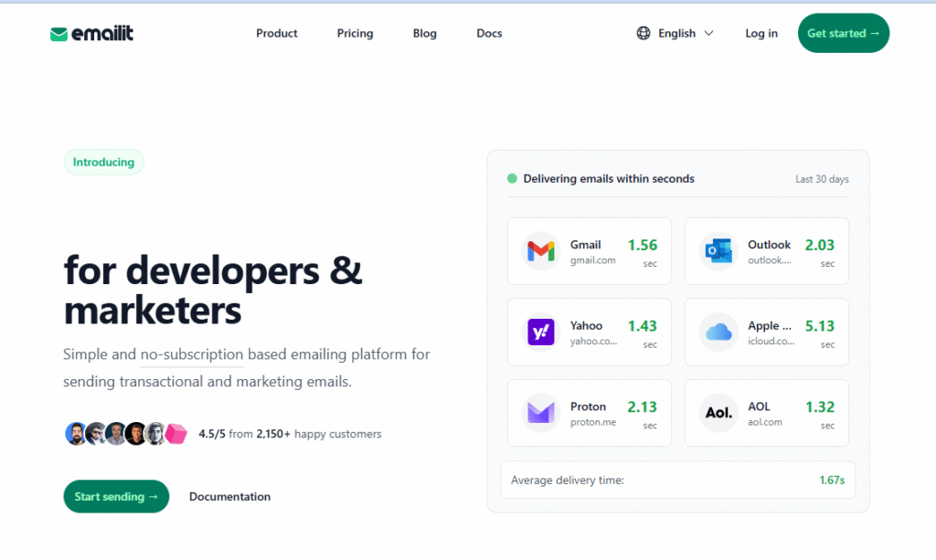
Task: Open the Product menu
Action: (x=276, y=34)
